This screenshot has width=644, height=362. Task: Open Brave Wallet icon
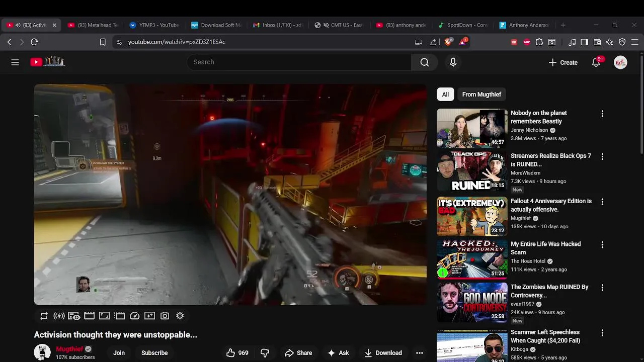coord(597,42)
